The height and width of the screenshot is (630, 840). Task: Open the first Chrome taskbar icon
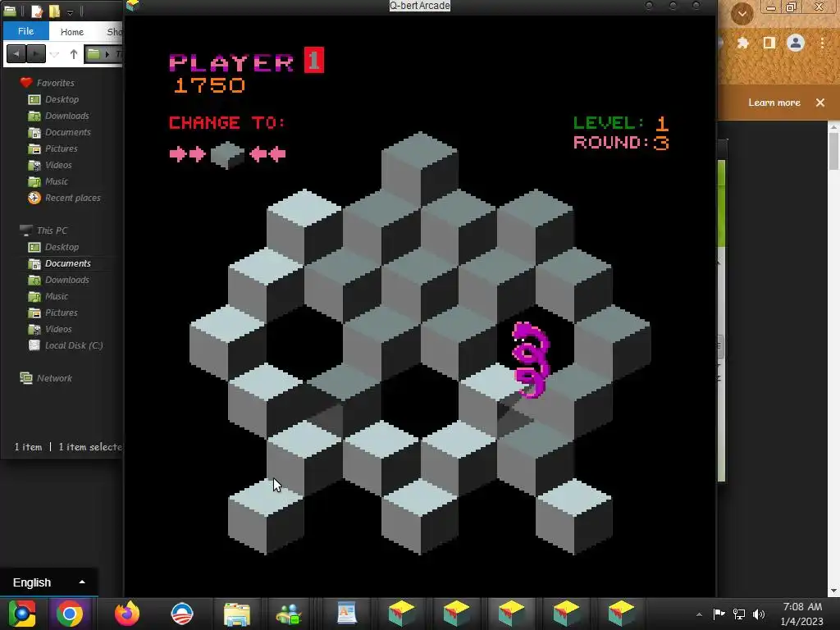click(21, 614)
